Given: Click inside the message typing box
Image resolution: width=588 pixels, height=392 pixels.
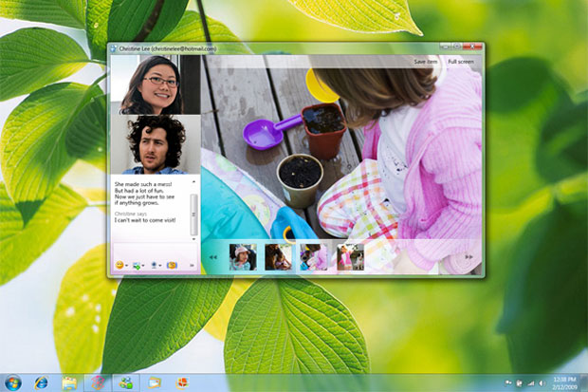Looking at the screenshot, I should pyautogui.click(x=155, y=251).
